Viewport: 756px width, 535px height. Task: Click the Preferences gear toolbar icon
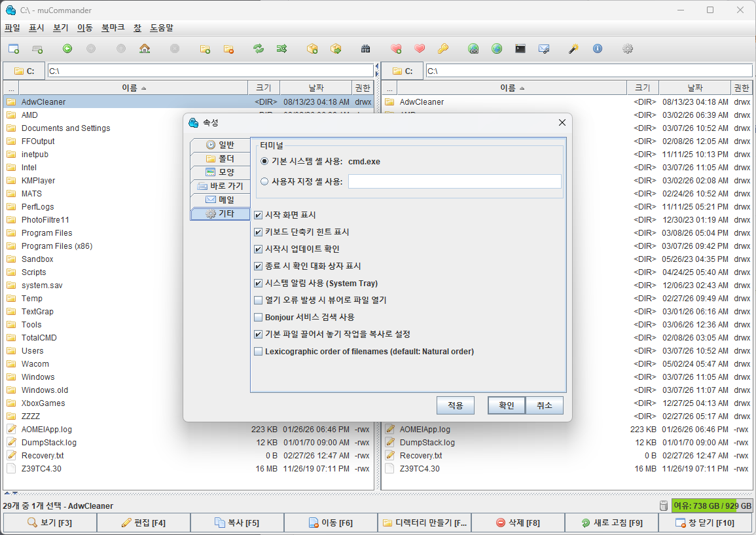click(627, 48)
